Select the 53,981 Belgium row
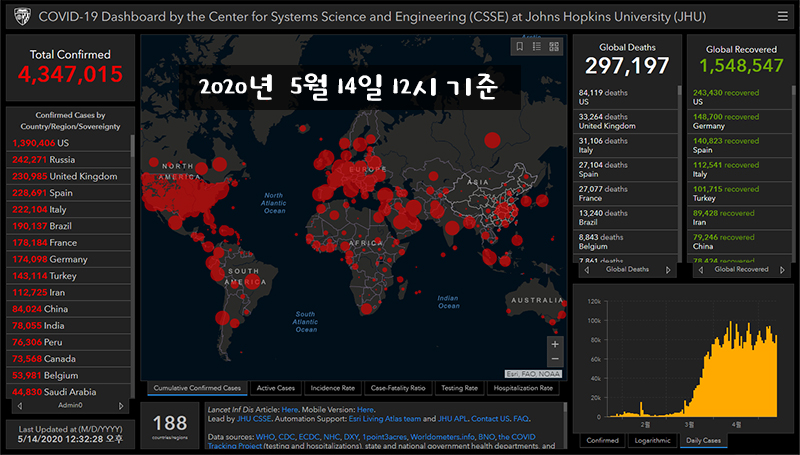Image resolution: width=800 pixels, height=455 pixels. [x=68, y=375]
